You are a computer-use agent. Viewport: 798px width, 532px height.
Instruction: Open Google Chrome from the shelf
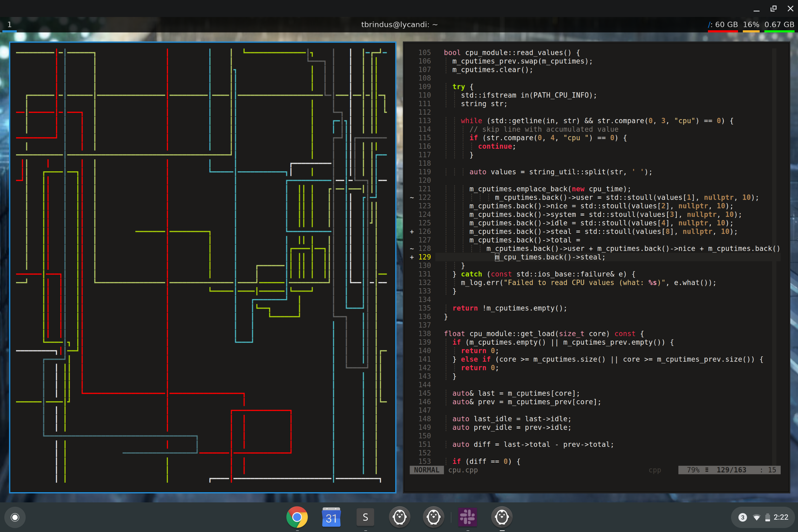point(297,517)
